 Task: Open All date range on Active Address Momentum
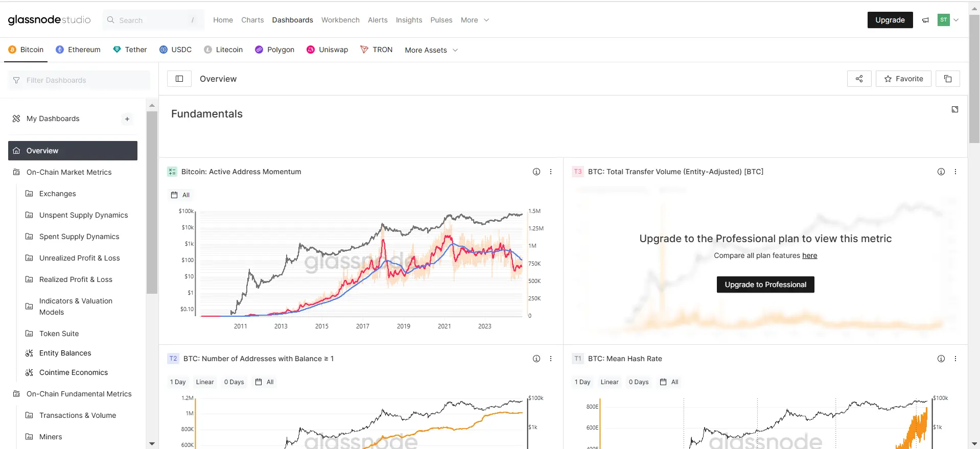(x=180, y=195)
